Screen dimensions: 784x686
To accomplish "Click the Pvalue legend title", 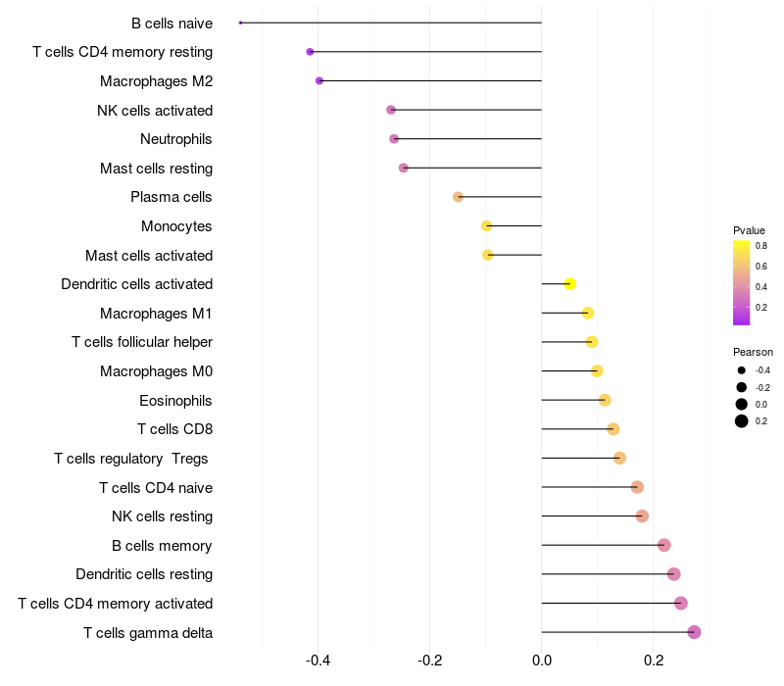I will pos(749,230).
